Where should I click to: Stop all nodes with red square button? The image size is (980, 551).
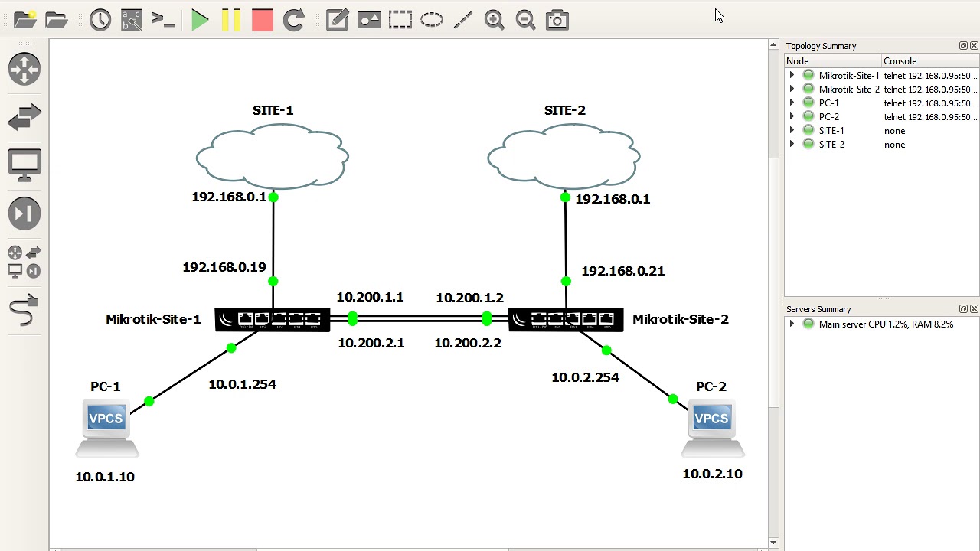point(263,20)
